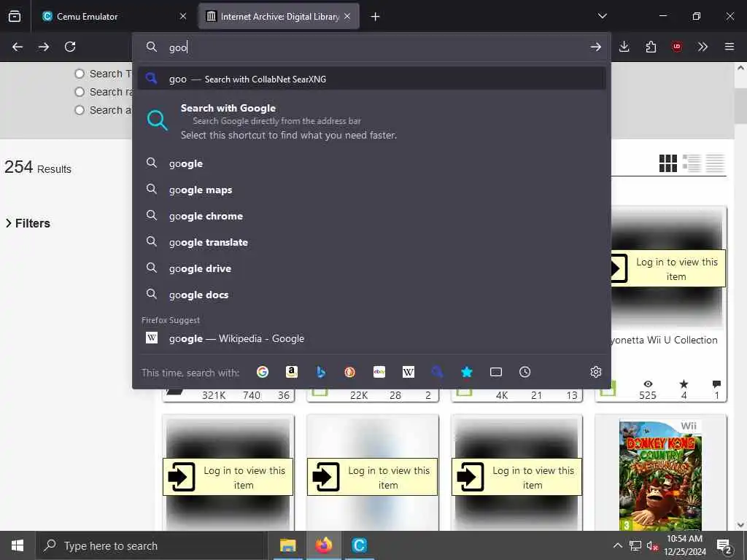Open Firefox View icon at tab strip start
The height and width of the screenshot is (560, 747).
click(x=15, y=16)
